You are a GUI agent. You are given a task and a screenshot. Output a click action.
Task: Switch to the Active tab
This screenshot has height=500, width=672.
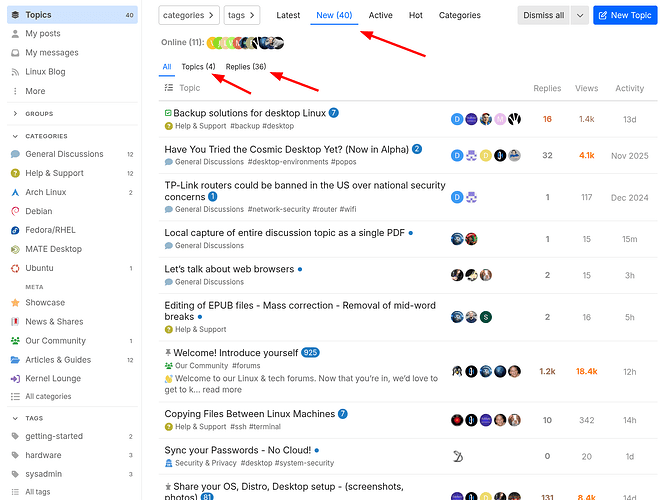tap(381, 15)
